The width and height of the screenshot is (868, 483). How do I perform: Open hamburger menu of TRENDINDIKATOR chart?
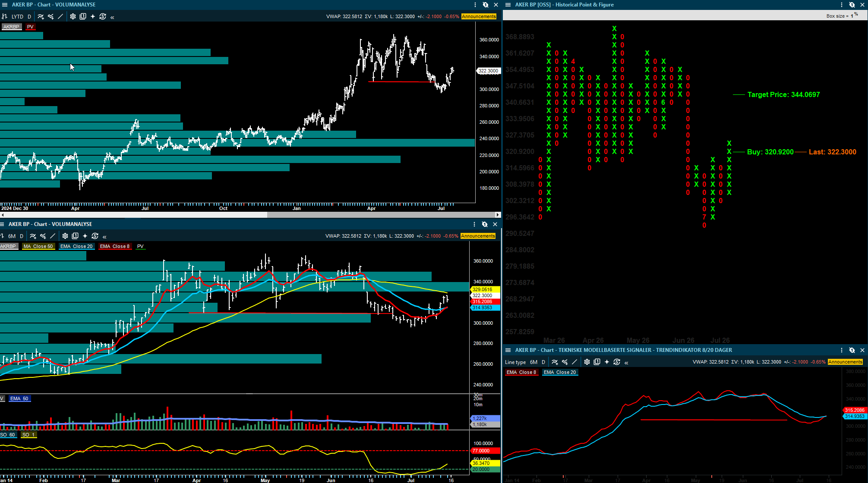coord(508,350)
